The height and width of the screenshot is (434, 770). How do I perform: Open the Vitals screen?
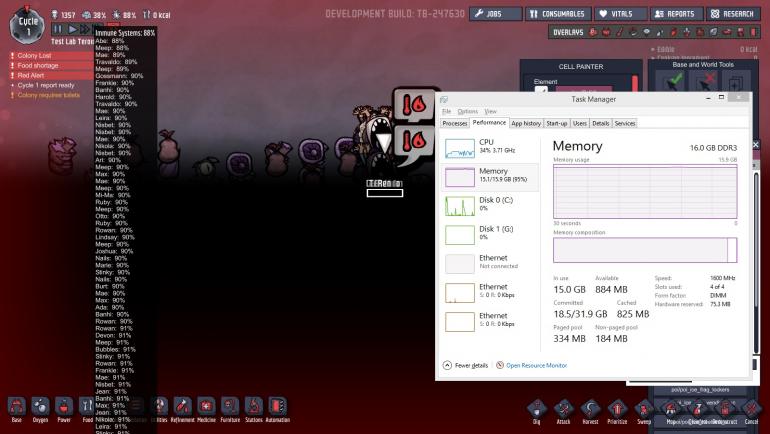click(x=620, y=14)
